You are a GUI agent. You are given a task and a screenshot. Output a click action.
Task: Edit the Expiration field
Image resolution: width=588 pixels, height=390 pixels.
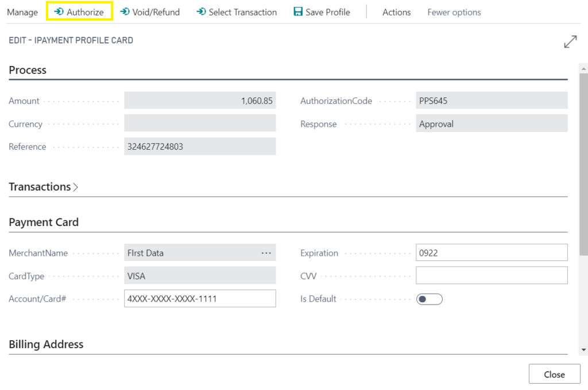[x=491, y=252]
